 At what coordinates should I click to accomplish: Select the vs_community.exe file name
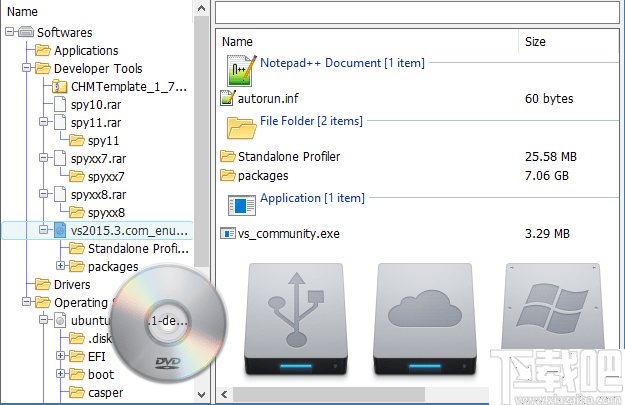coord(289,234)
